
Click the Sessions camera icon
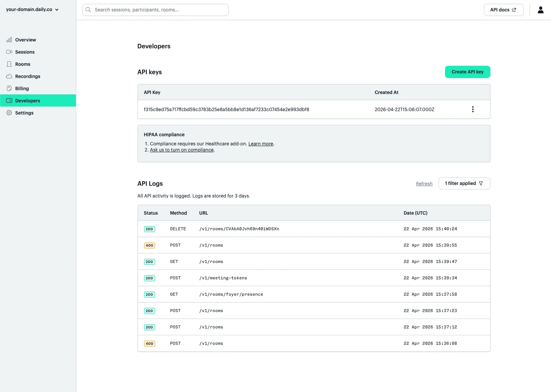[x=9, y=52]
